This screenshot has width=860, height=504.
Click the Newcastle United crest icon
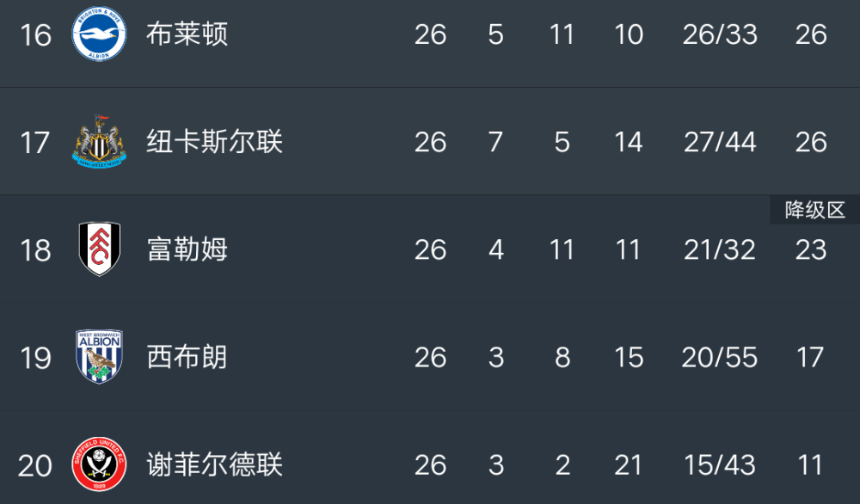point(99,141)
